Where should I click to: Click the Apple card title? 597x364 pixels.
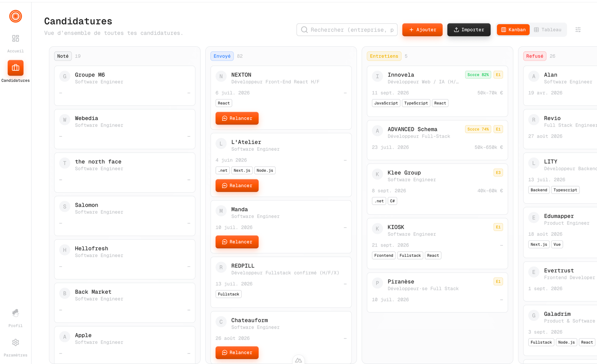point(83,335)
